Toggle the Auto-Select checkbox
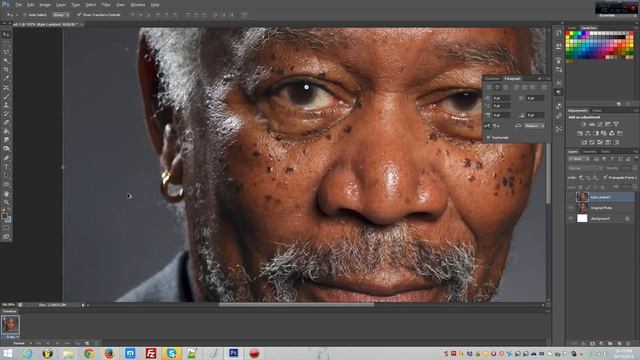 coord(25,15)
